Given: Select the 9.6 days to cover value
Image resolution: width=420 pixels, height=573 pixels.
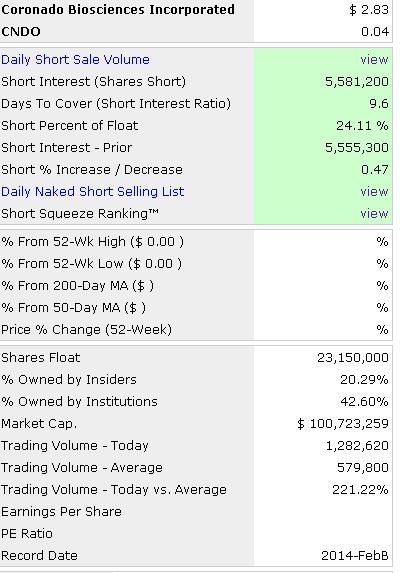Looking at the screenshot, I should tap(379, 103).
